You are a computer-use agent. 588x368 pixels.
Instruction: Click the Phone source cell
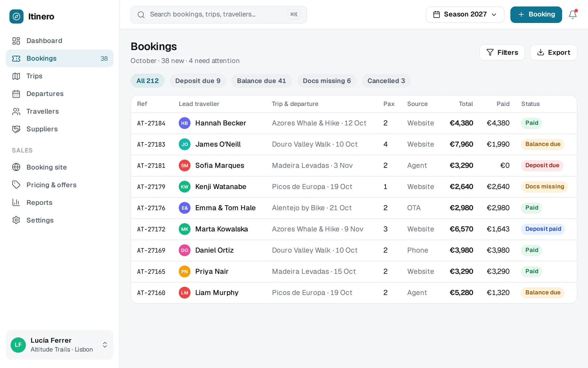pyautogui.click(x=417, y=250)
